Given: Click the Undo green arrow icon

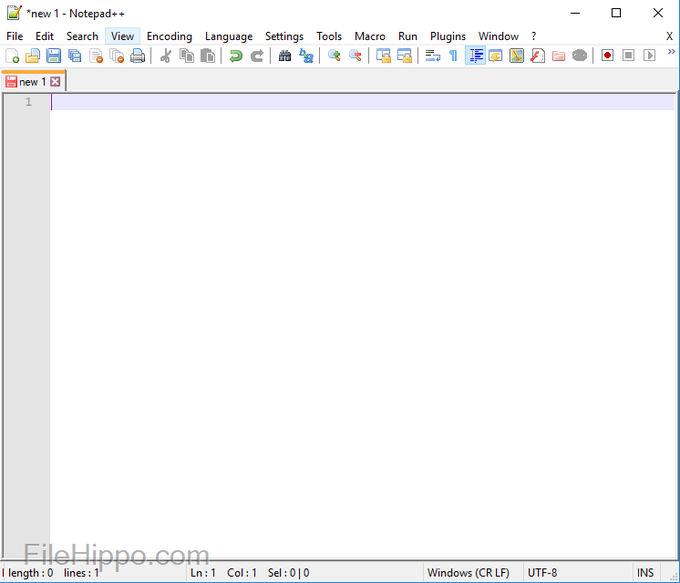Looking at the screenshot, I should tap(236, 56).
